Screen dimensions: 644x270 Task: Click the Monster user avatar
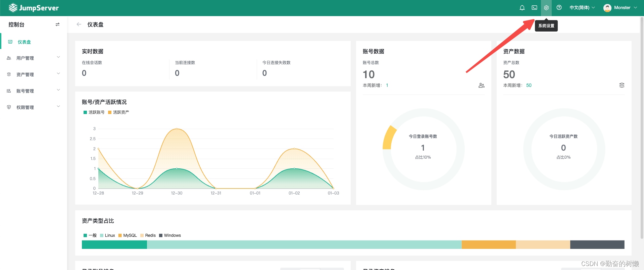pos(607,8)
